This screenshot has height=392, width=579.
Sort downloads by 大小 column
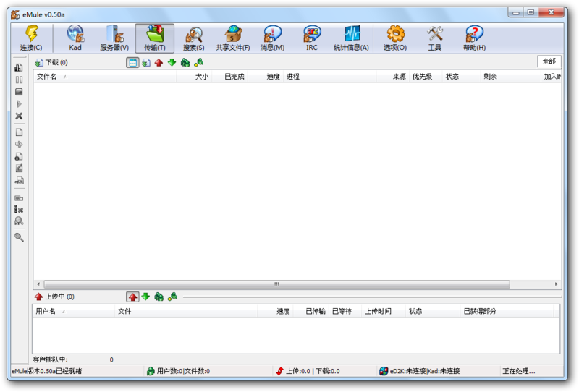coord(194,77)
